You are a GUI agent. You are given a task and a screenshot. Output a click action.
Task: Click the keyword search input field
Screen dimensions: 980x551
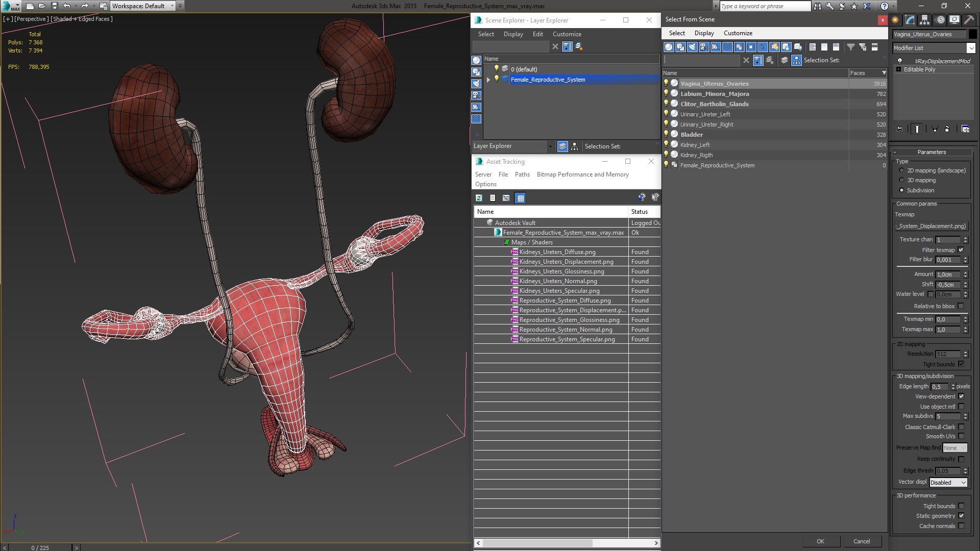coord(765,6)
